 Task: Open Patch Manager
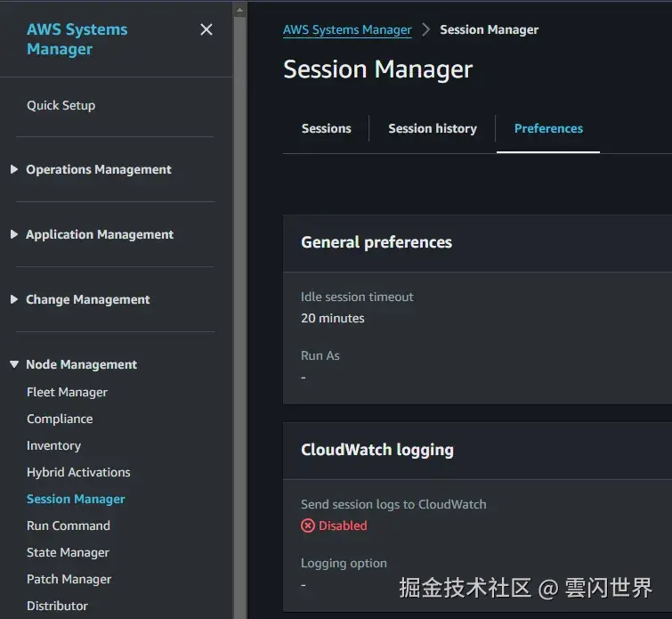[69, 579]
